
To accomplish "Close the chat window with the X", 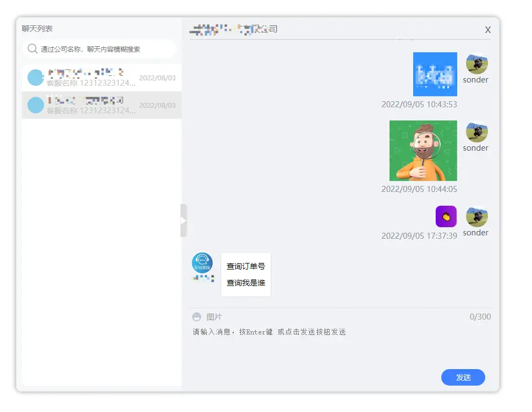I will point(487,30).
